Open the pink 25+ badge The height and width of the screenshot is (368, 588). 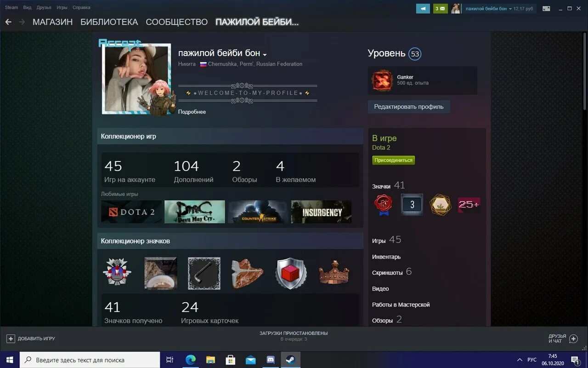(469, 205)
